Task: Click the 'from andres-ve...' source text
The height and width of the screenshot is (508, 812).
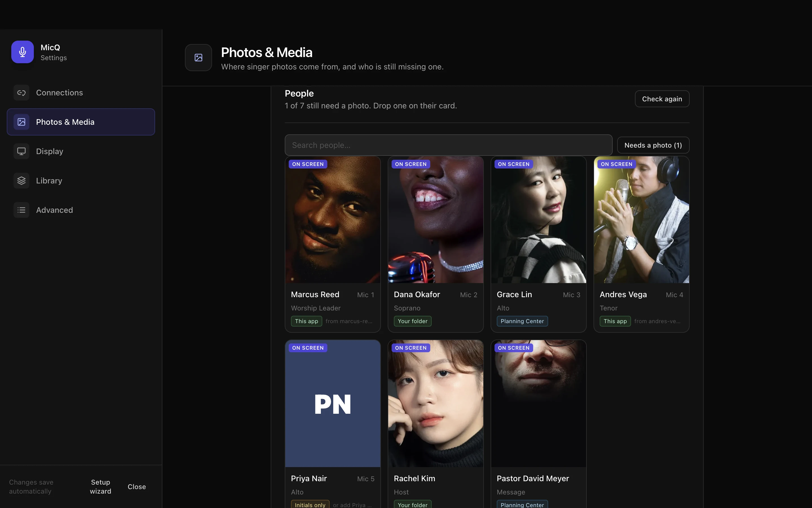Action: pos(657,321)
